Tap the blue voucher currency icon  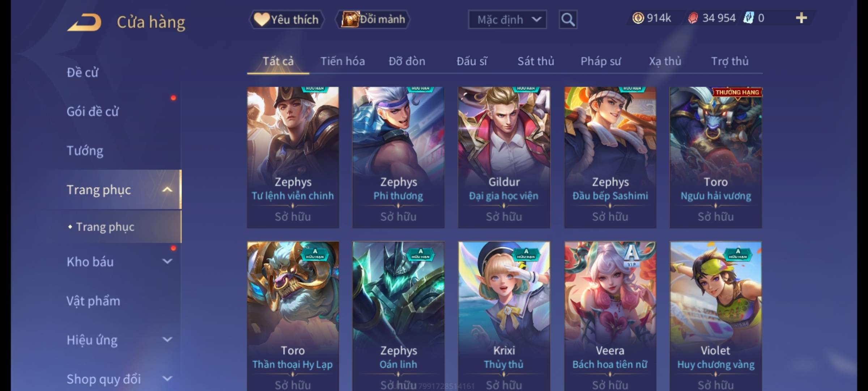(x=748, y=18)
